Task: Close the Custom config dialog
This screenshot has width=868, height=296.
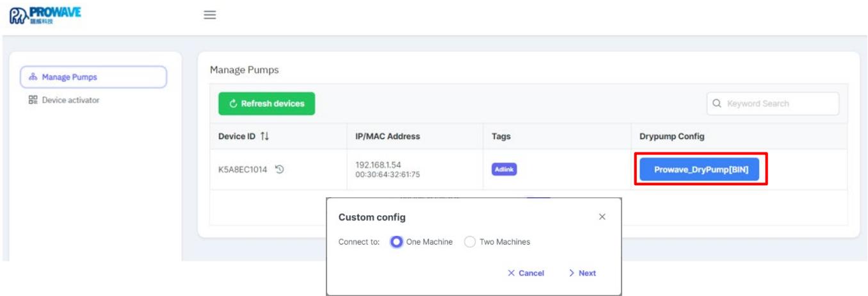Action: pos(602,217)
